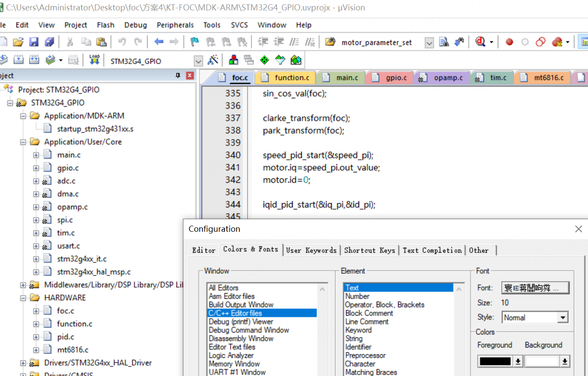Open a file with the Open toolbar icon

18,42
